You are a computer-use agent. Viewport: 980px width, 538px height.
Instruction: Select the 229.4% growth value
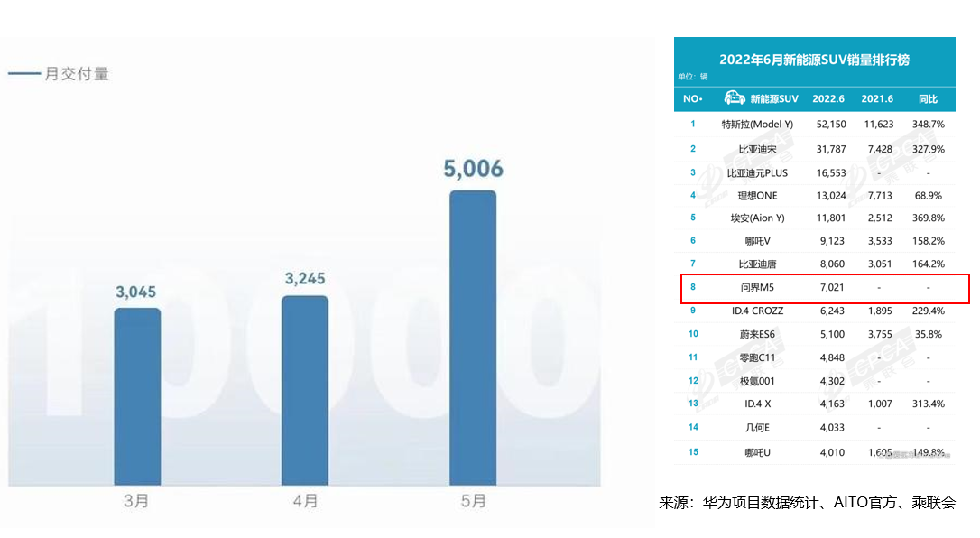[929, 311]
